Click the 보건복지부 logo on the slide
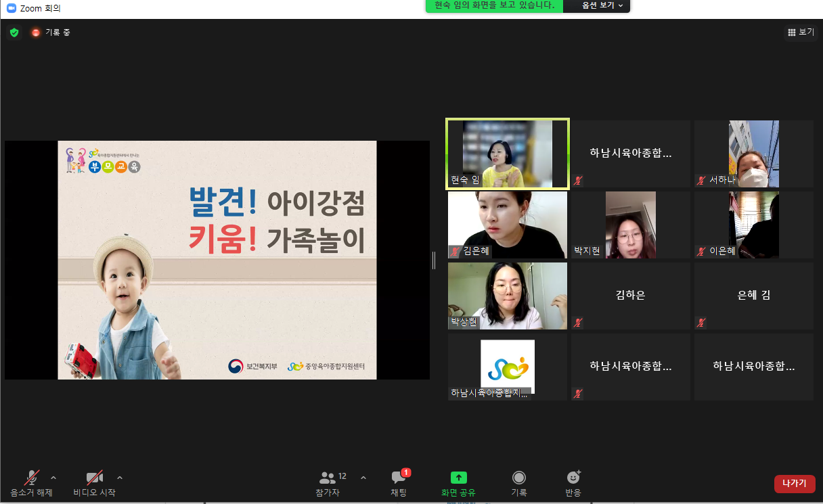This screenshot has height=504, width=823. pyautogui.click(x=253, y=366)
